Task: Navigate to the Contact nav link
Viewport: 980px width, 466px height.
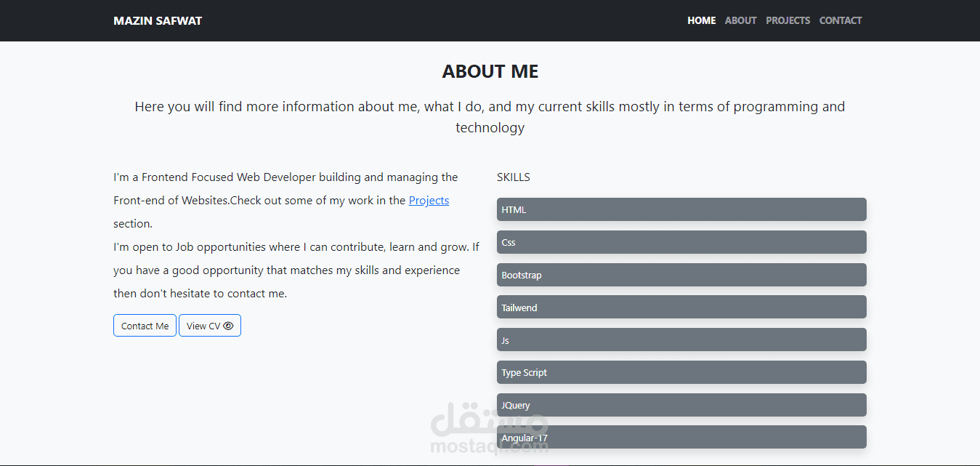Action: tap(841, 20)
